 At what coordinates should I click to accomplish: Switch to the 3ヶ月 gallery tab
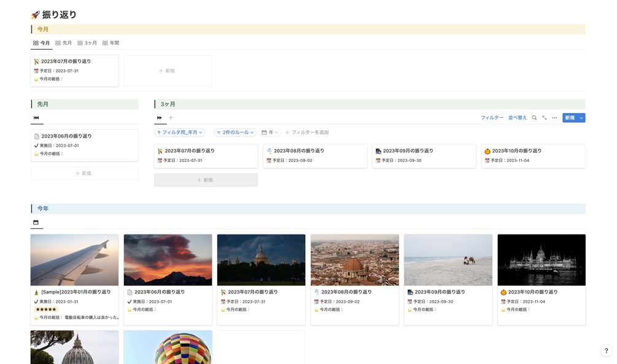tap(87, 43)
